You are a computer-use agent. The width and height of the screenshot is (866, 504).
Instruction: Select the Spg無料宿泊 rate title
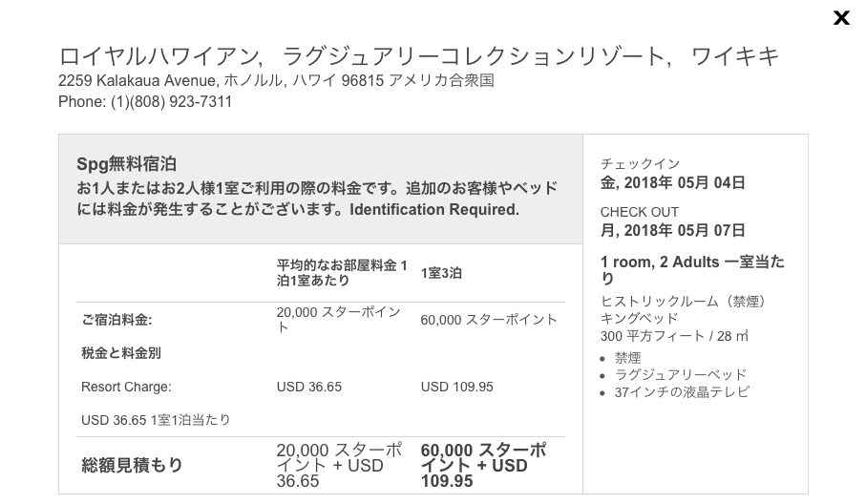pos(126,164)
